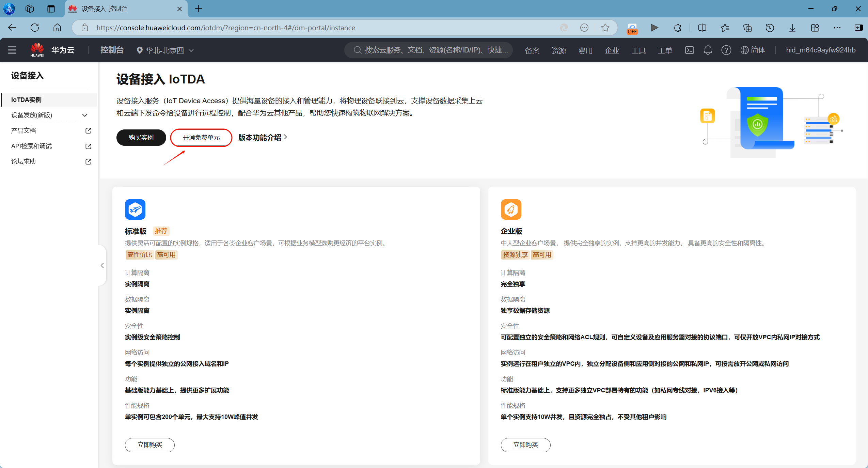The height and width of the screenshot is (468, 868).
Task: Click the Enterprise edition rocket icon
Action: pyautogui.click(x=511, y=209)
